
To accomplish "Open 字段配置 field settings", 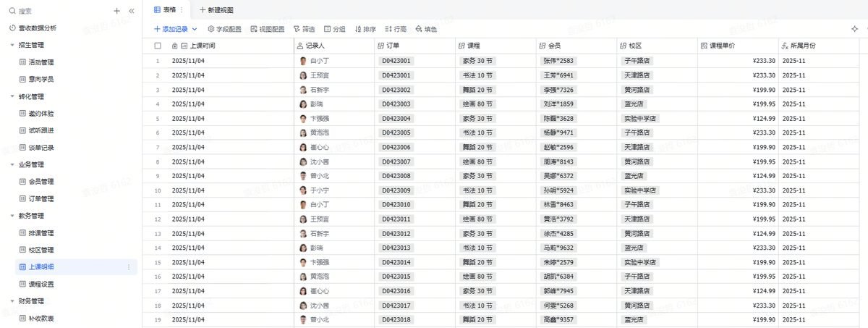I will pos(224,29).
